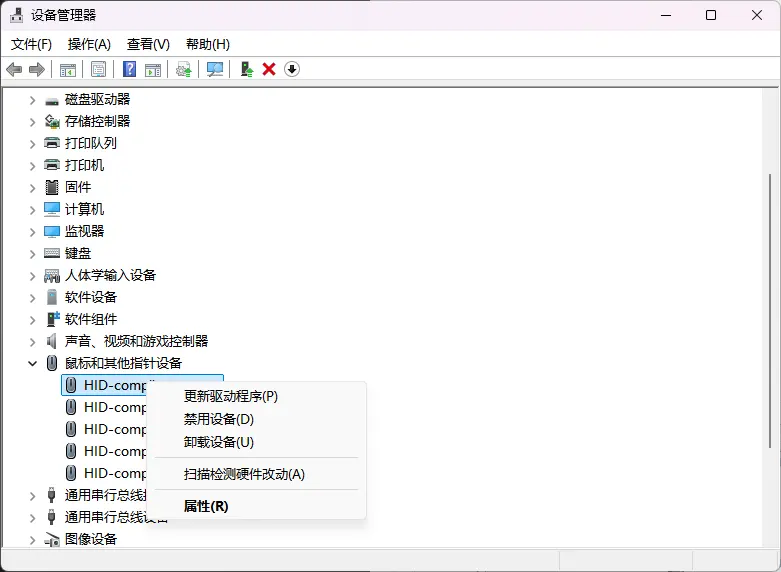Click the 存储控制器 storage controller icon

point(52,122)
